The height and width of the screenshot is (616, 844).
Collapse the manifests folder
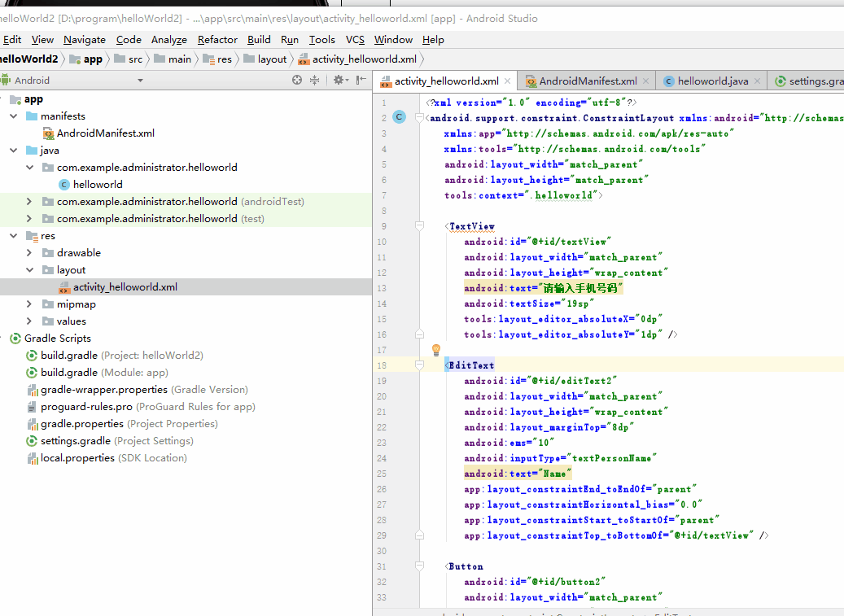tap(14, 116)
